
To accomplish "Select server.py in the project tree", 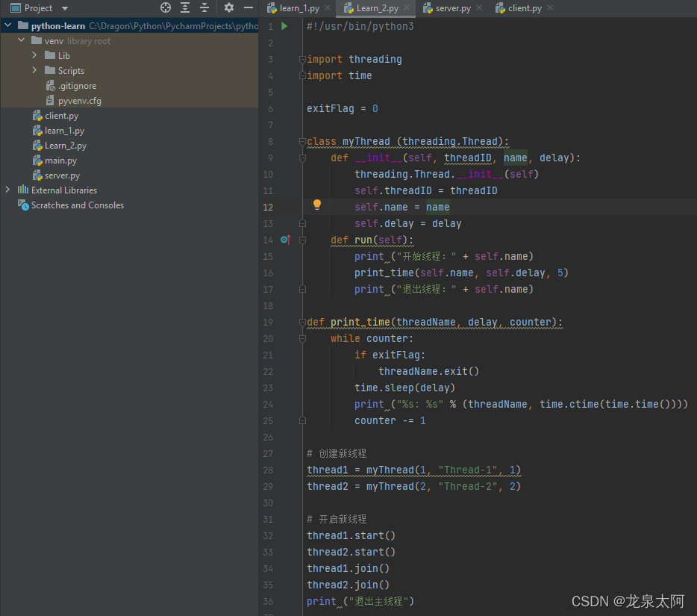I will (x=62, y=175).
